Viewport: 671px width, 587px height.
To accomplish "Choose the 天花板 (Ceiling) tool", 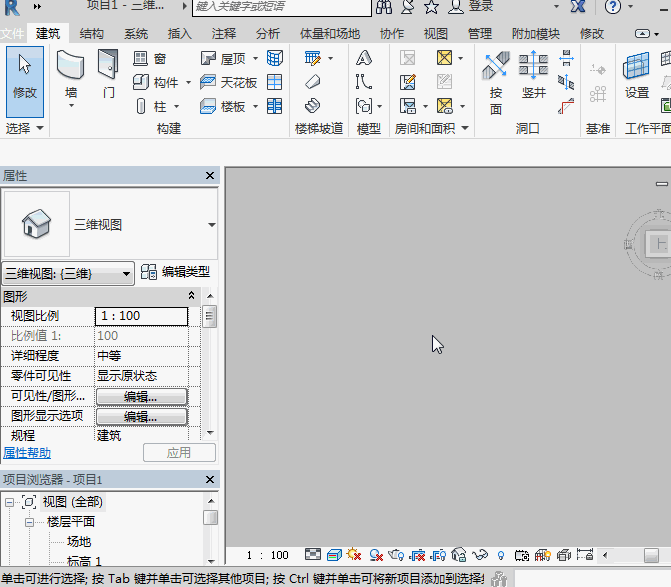I will click(x=228, y=82).
